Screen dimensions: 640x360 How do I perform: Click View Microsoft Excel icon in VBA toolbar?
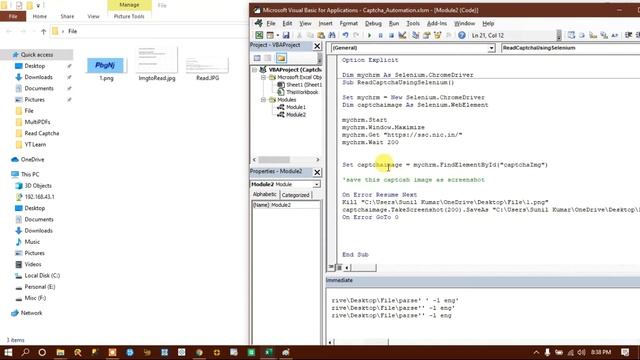point(259,36)
